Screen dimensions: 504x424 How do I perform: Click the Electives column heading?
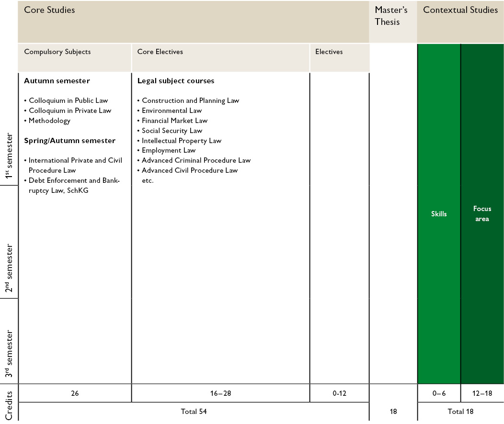(x=329, y=52)
